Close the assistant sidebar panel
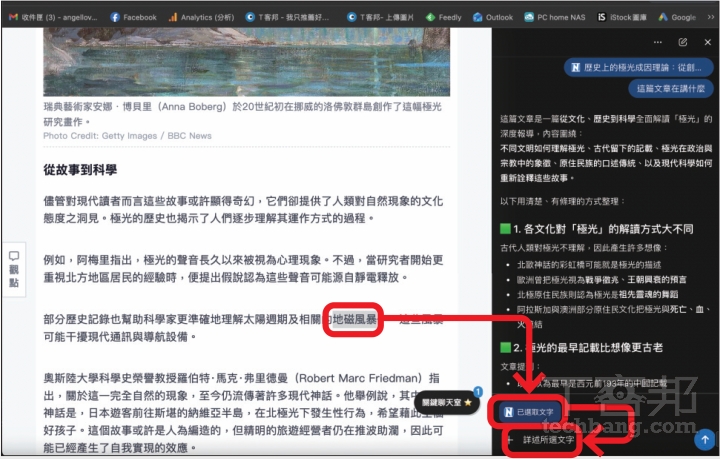The height and width of the screenshot is (459, 720). 708,42
